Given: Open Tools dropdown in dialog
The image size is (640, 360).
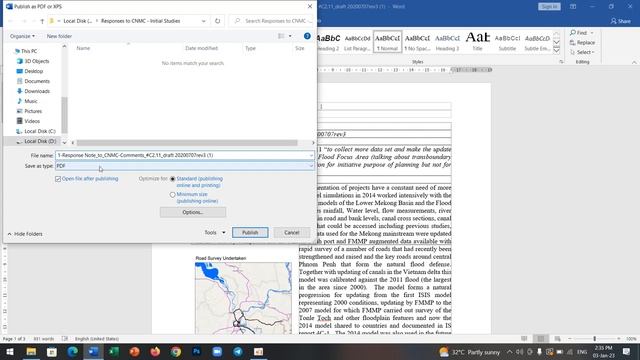Looking at the screenshot, I should (215, 232).
